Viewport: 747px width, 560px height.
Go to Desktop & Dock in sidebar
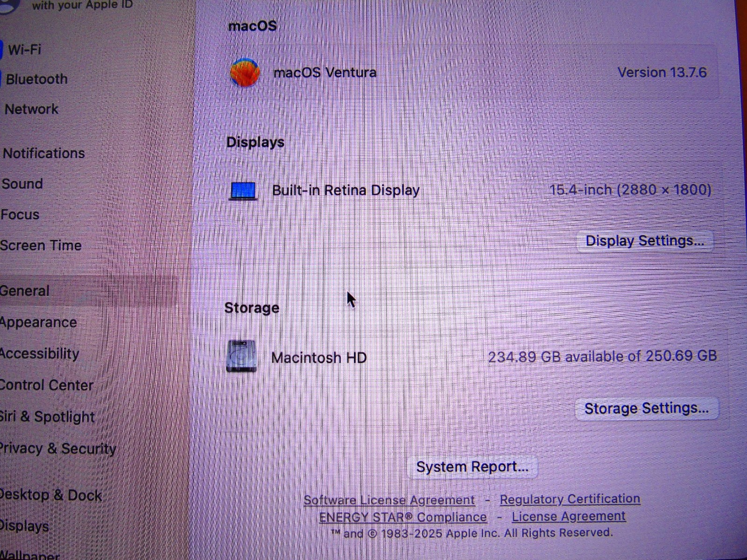click(51, 495)
